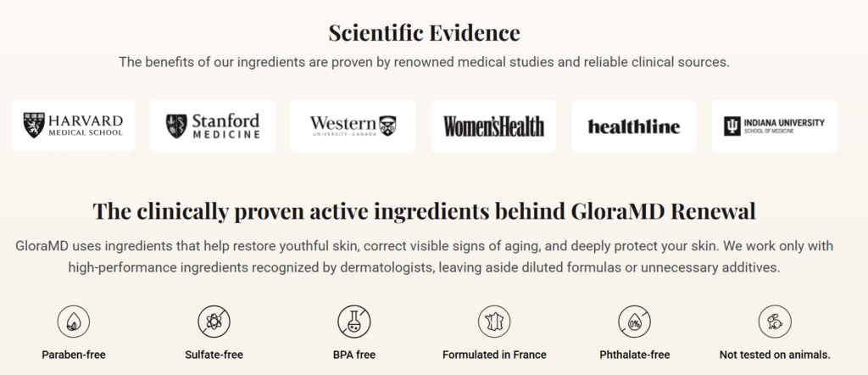Click the Formulated in France label
Image resolution: width=868 pixels, height=375 pixels.
point(494,355)
